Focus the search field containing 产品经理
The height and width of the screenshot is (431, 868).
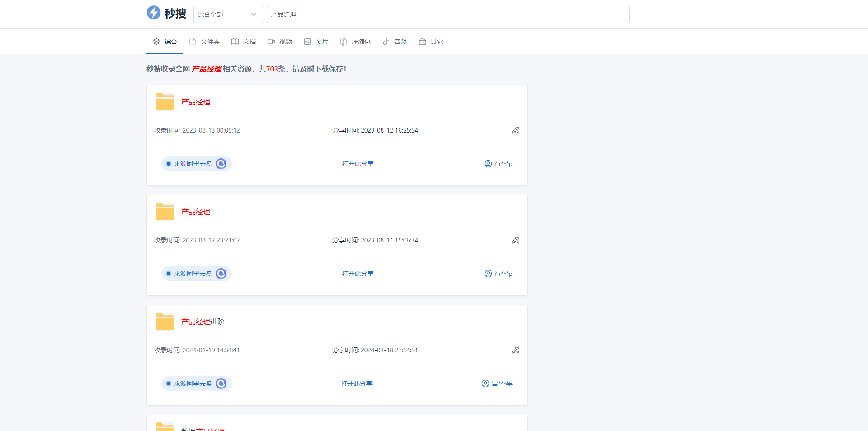448,14
